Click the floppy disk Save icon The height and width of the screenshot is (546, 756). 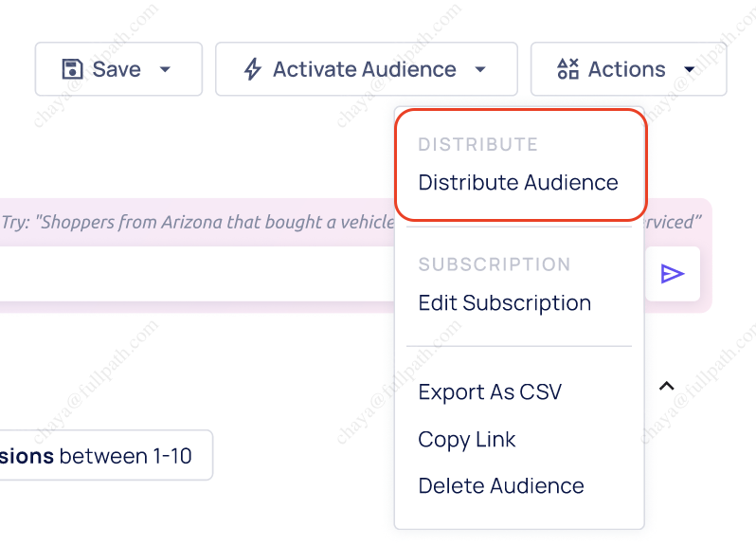pyautogui.click(x=72, y=69)
